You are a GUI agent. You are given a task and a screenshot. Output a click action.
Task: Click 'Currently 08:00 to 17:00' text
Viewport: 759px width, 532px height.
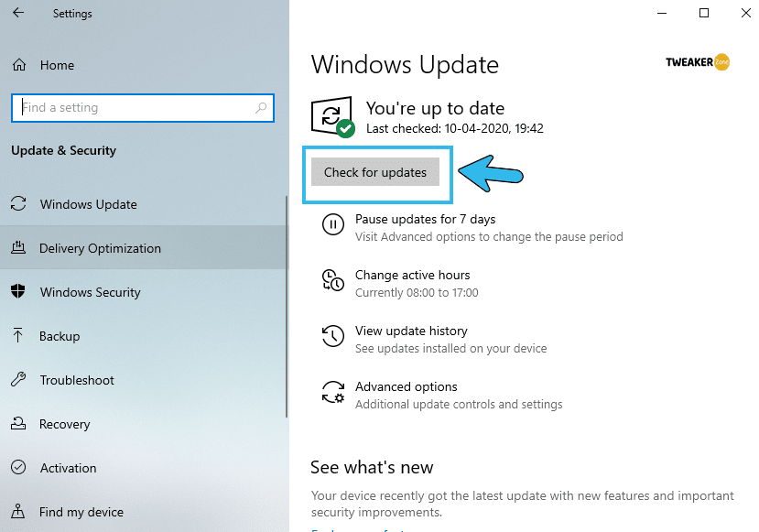(x=417, y=293)
